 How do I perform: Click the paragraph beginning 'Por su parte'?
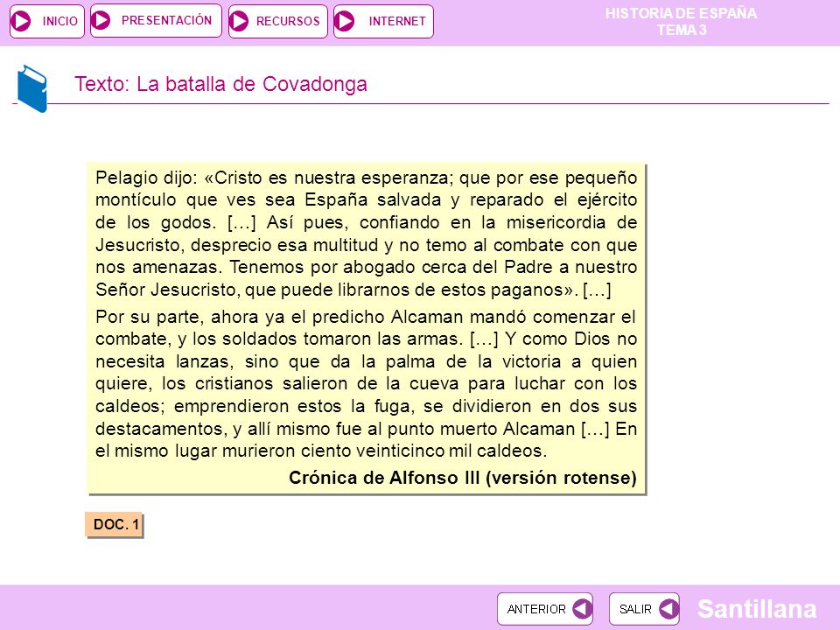[367, 383]
